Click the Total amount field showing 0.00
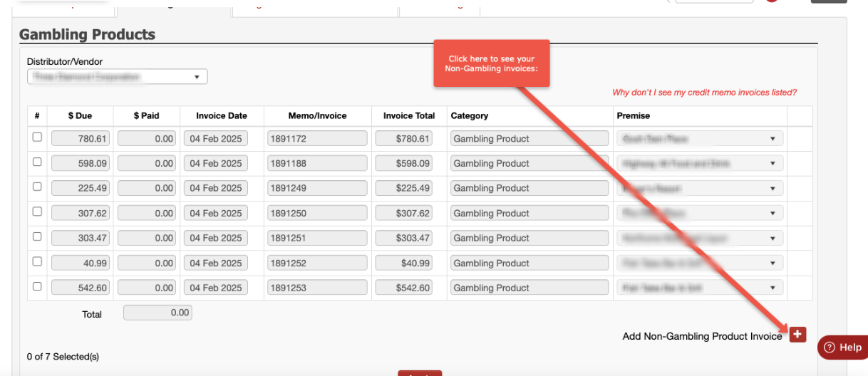Viewport: 868px width, 376px height. coord(157,313)
